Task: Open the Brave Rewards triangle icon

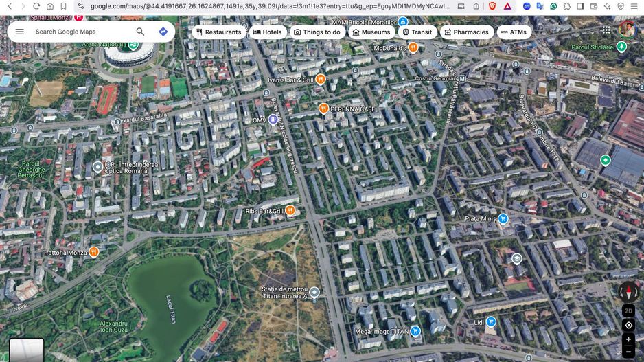Action: (x=507, y=6)
